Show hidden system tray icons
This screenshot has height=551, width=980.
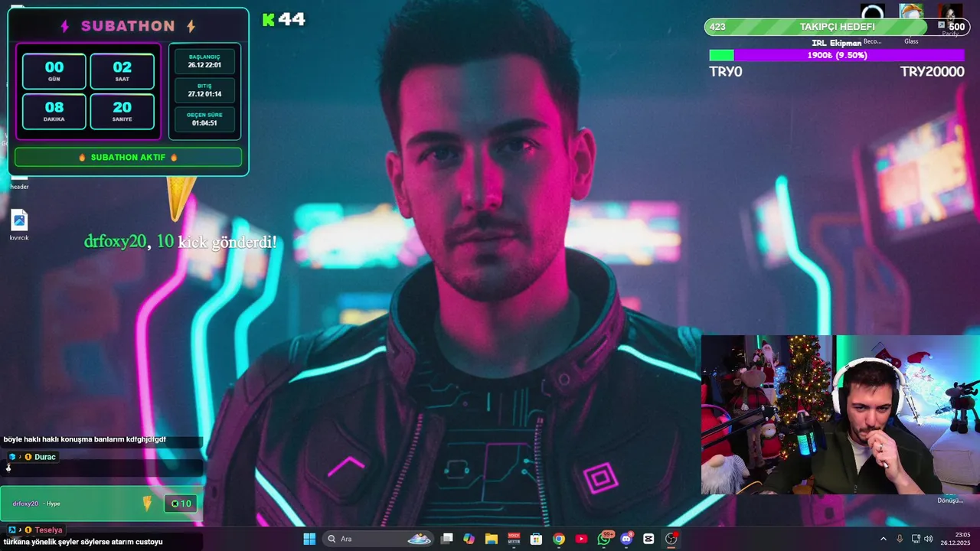[x=883, y=539]
